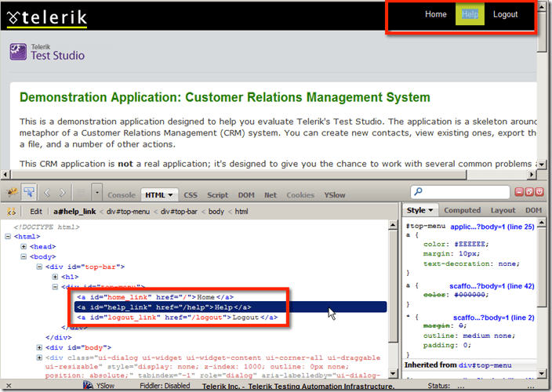Click the Telerik logo in header
552x392 pixels.
tap(47, 16)
